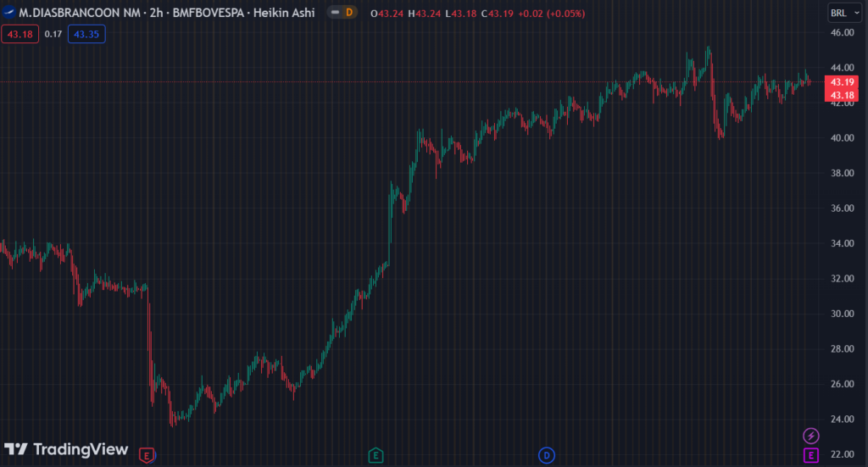
Task: Click the blue dividend D marker on the timeline
Action: (x=547, y=455)
